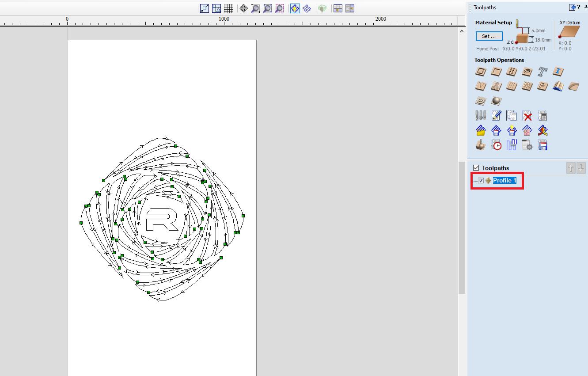Image resolution: width=588 pixels, height=376 pixels.
Task: Click the relief icon right of VCarve
Action: pyautogui.click(x=496, y=86)
